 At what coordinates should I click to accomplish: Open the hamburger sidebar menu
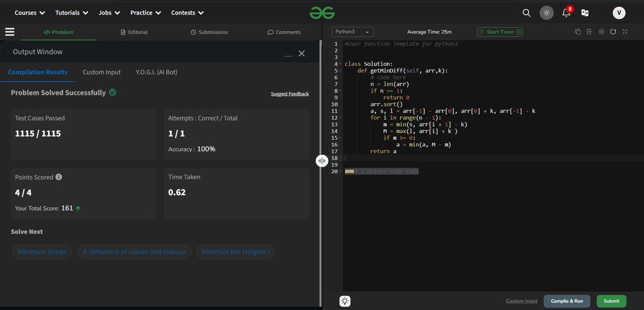[x=9, y=32]
